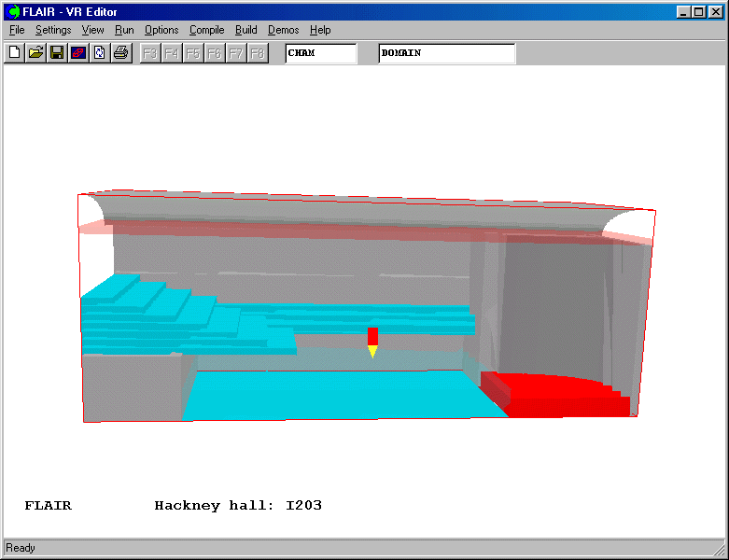This screenshot has height=560, width=729.
Task: Open the Demos menu
Action: click(283, 30)
